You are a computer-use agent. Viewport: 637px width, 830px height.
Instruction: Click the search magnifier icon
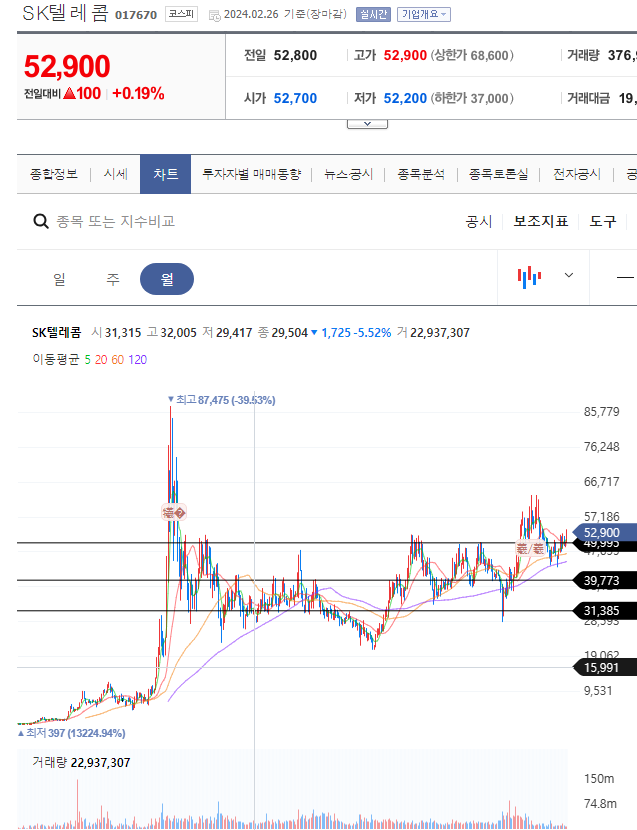(41, 221)
